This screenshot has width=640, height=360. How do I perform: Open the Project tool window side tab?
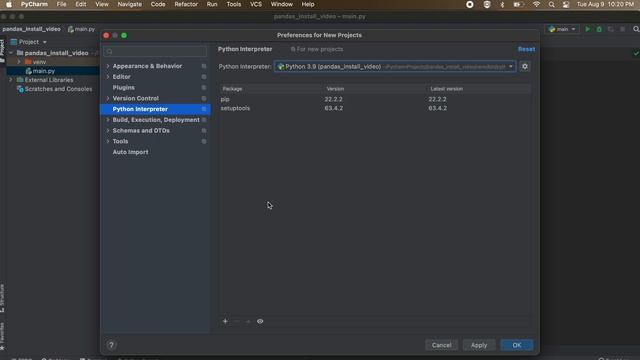point(2,50)
